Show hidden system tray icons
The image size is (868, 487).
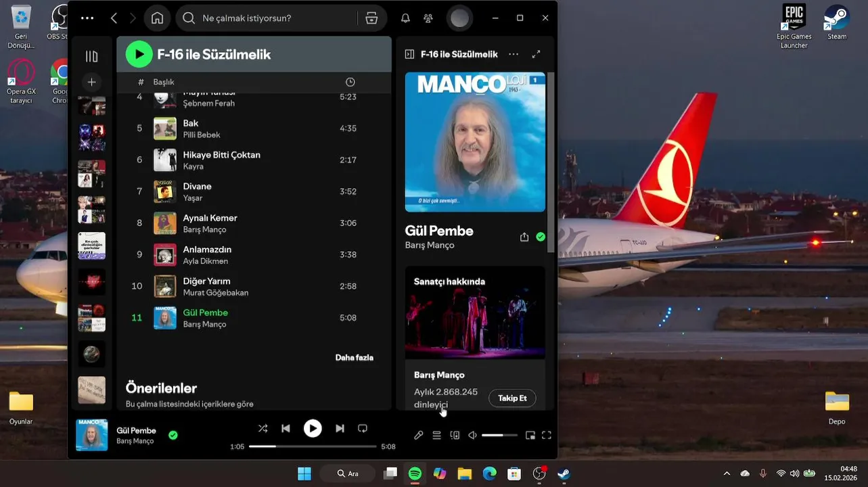point(727,473)
